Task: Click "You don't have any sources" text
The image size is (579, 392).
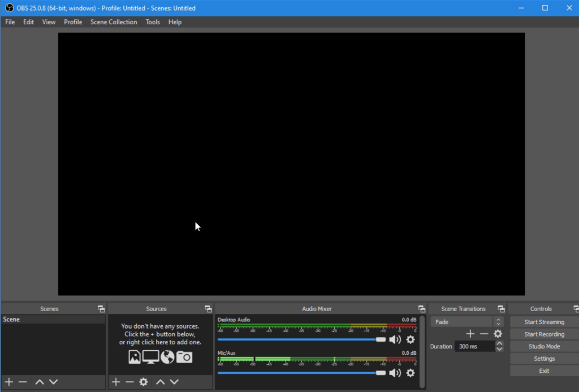Action: [160, 326]
